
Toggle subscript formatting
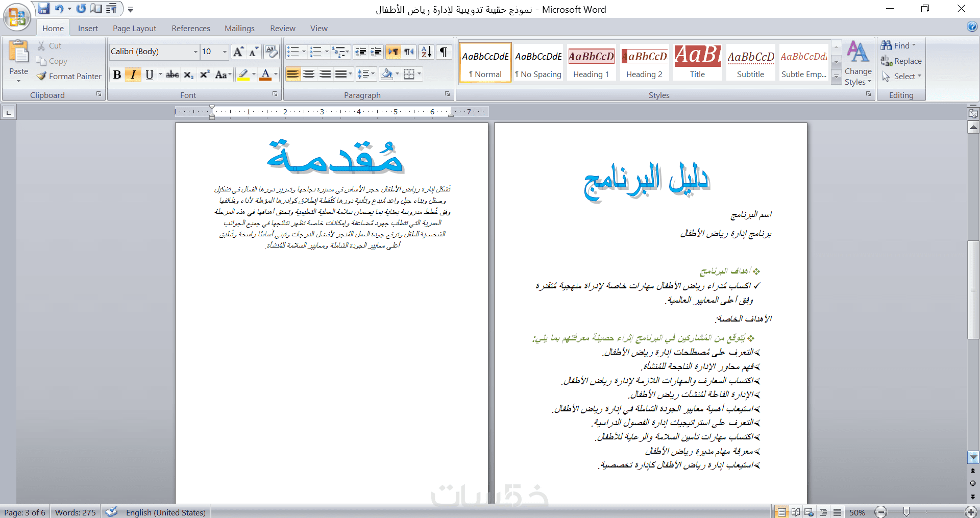coord(188,75)
